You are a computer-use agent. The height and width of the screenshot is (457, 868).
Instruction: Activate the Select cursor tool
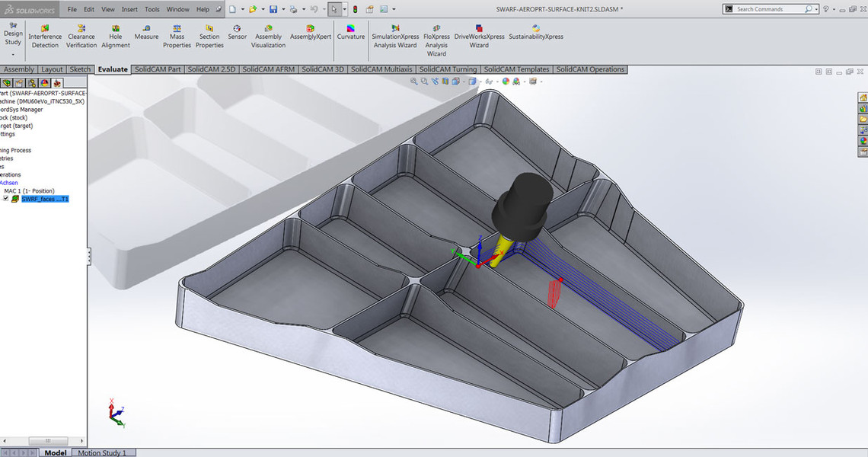tap(333, 9)
